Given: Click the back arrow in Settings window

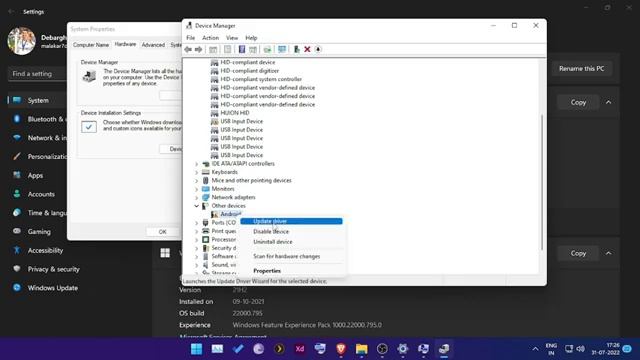Looking at the screenshot, I should pos(11,12).
